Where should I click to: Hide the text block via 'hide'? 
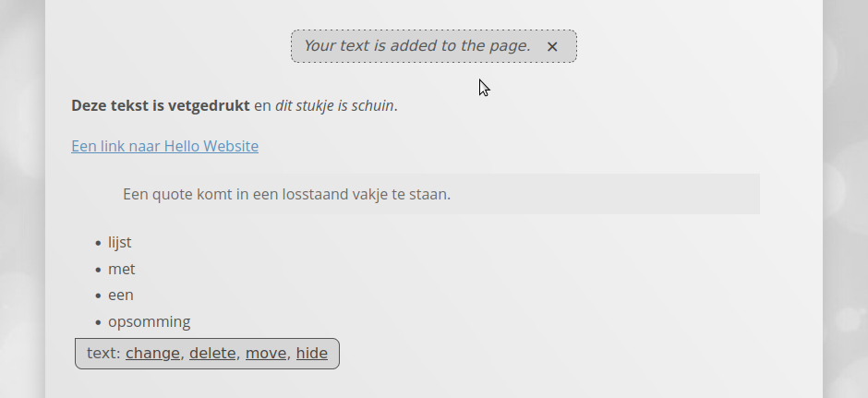311,353
